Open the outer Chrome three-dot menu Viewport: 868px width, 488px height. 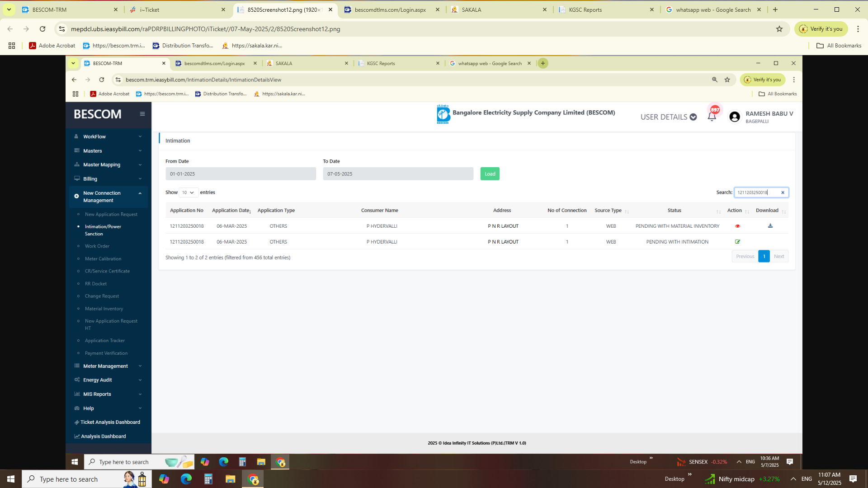coord(858,29)
